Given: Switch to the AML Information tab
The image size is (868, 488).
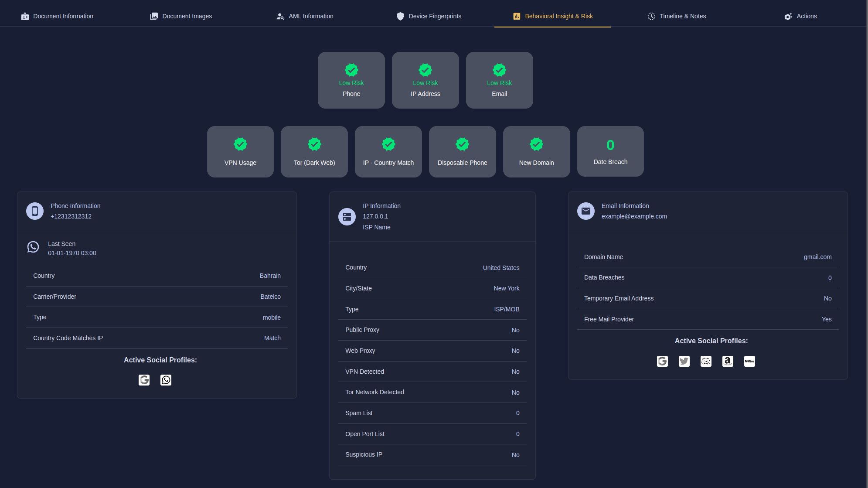Looking at the screenshot, I should point(305,16).
